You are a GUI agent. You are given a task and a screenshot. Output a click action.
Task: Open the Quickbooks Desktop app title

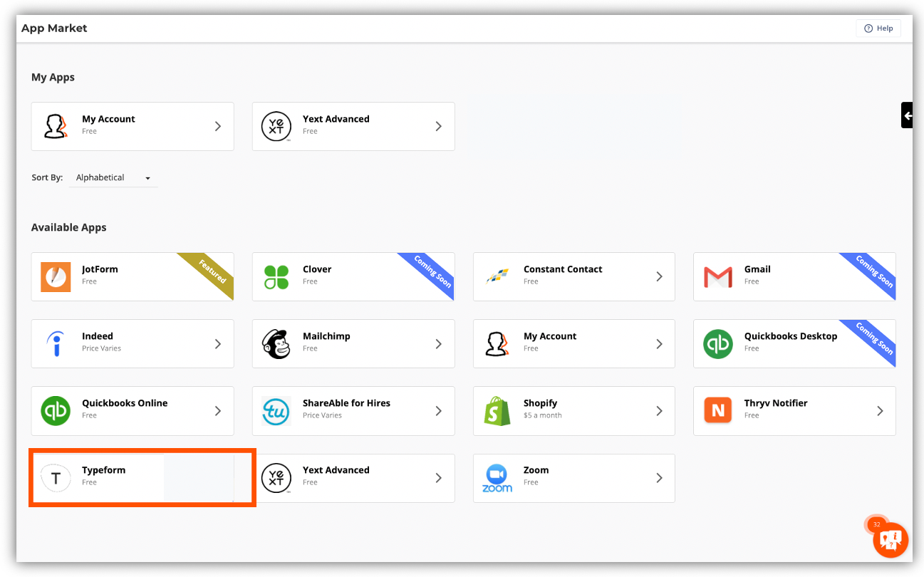point(791,336)
